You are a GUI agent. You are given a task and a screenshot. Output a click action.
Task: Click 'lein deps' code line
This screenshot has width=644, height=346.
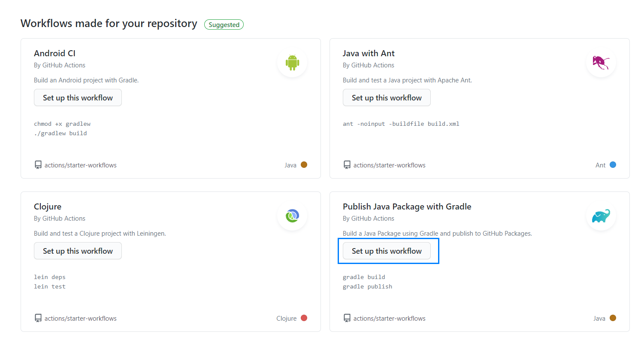point(50,277)
